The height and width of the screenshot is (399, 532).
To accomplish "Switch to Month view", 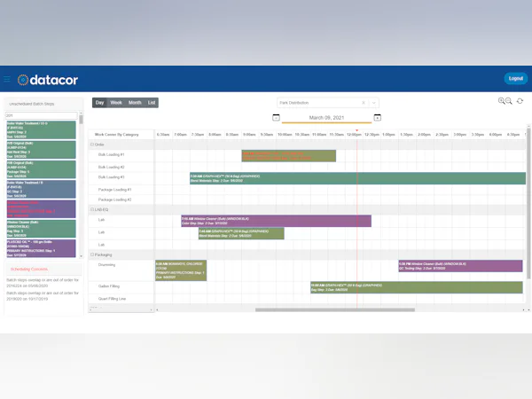I will [x=135, y=103].
